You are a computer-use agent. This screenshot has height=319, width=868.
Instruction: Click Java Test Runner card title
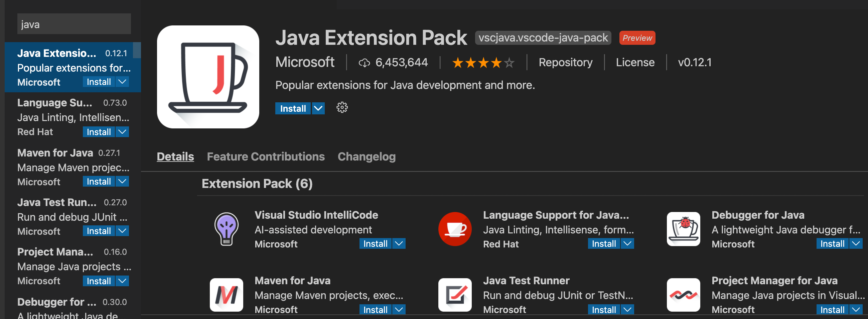point(526,281)
